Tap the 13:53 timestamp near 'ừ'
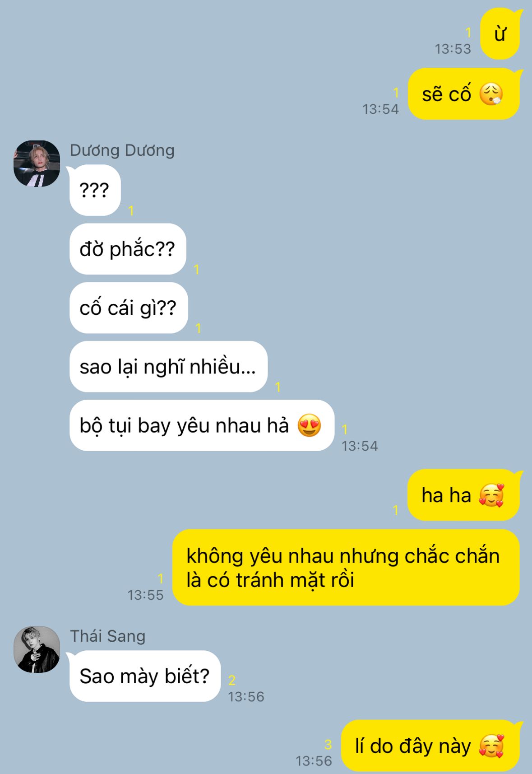Viewport: 532px width, 774px height. point(453,49)
